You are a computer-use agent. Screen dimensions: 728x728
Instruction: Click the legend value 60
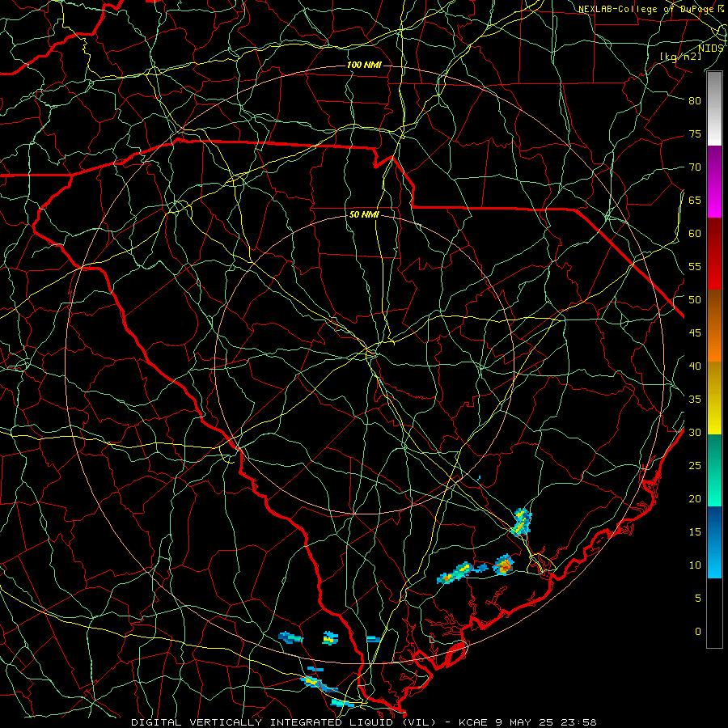[x=695, y=234]
